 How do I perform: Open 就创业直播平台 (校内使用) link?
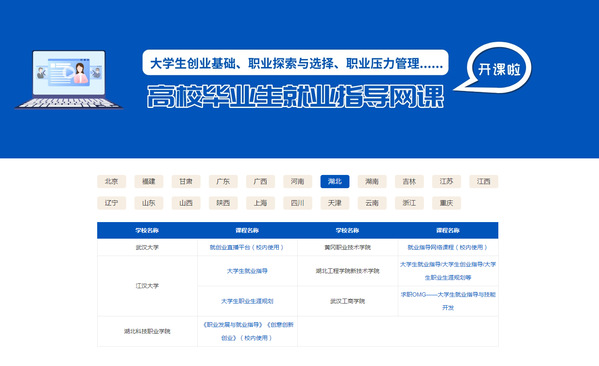pyautogui.click(x=247, y=247)
